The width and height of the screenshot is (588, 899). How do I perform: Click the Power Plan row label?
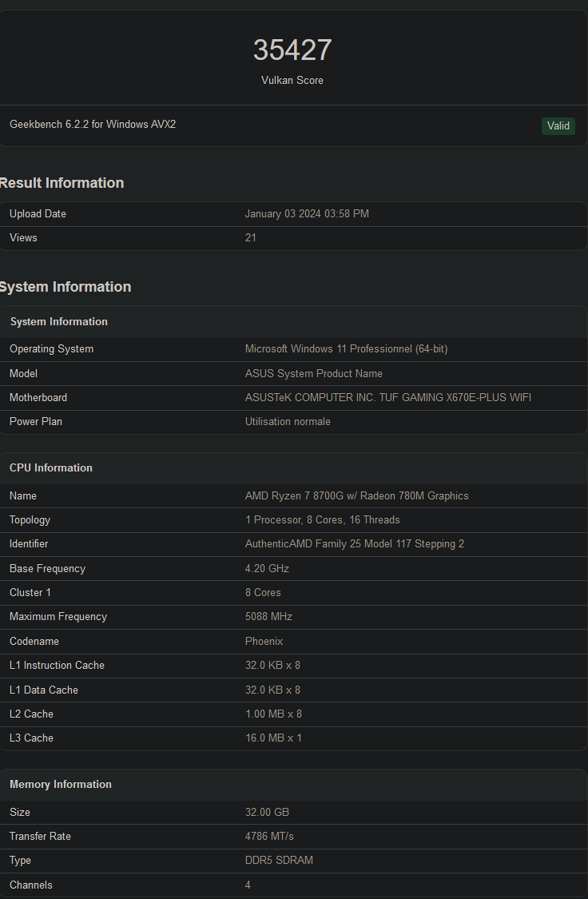coord(35,422)
